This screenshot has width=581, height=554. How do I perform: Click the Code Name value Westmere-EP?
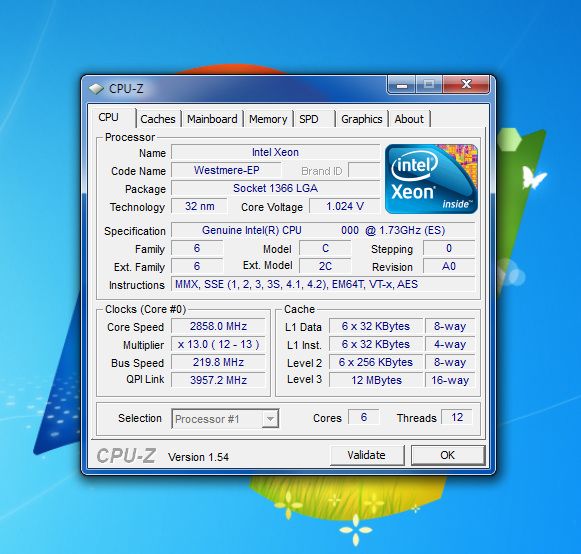[226, 170]
